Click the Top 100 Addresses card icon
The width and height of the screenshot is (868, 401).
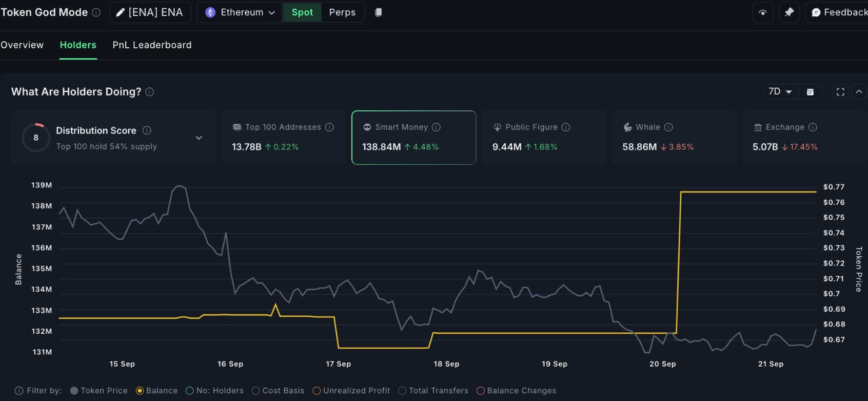237,127
